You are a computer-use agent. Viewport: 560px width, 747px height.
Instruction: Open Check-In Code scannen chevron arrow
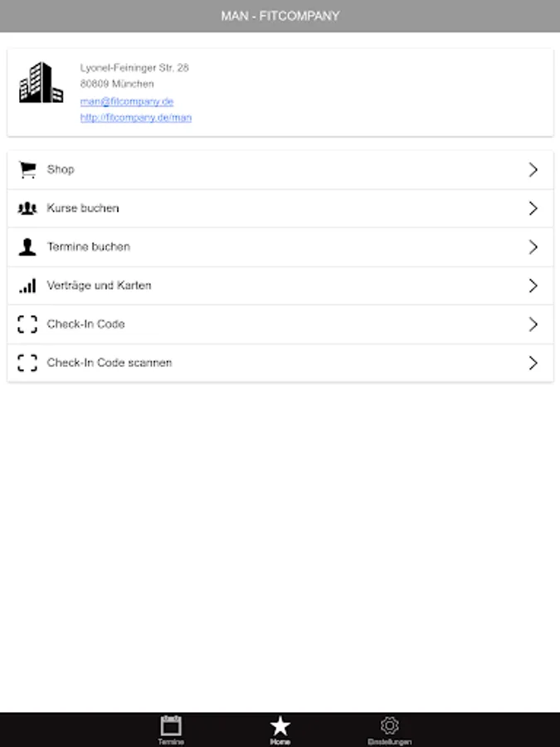click(533, 363)
